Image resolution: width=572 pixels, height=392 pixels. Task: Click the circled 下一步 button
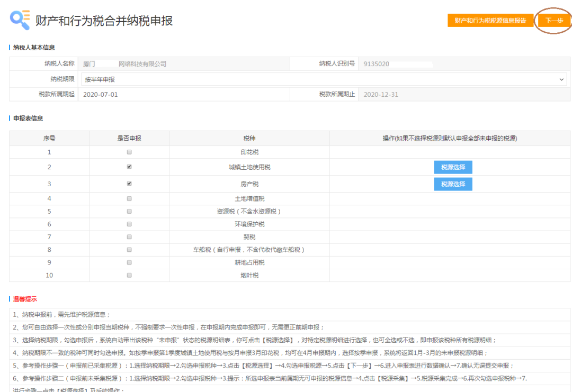[x=552, y=20]
